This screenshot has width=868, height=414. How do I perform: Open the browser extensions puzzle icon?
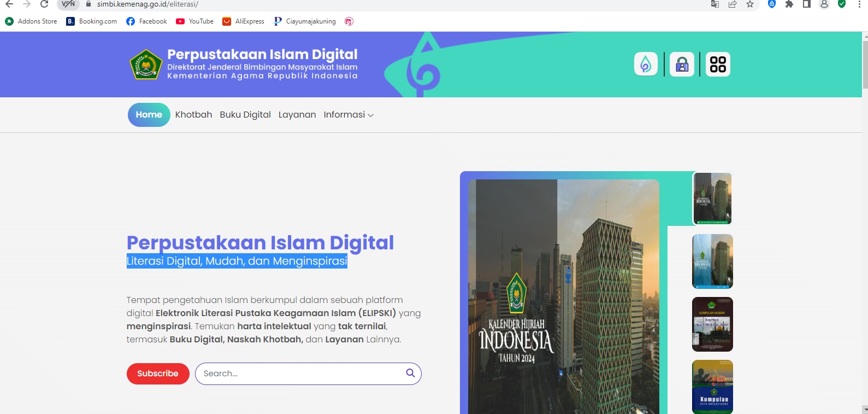coord(789,4)
